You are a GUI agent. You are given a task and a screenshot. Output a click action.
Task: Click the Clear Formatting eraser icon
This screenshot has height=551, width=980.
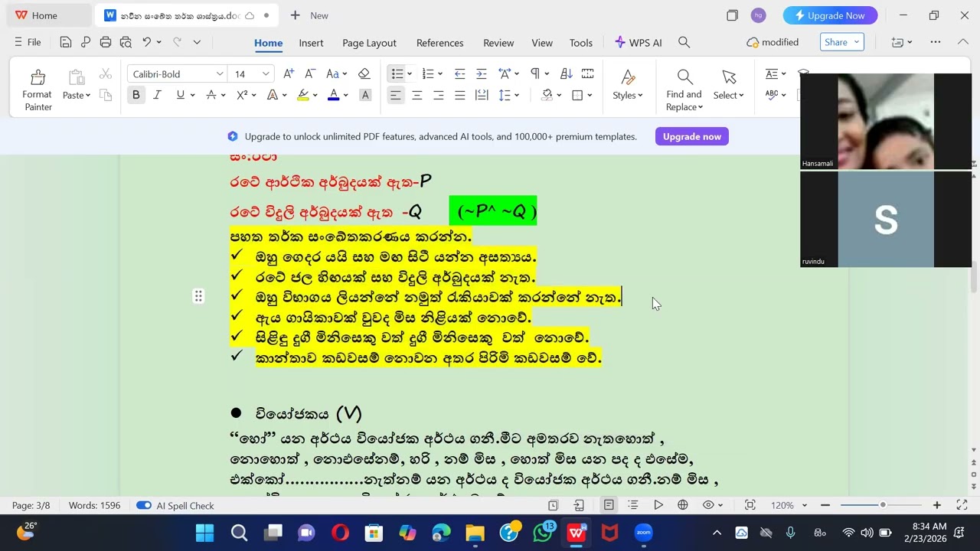click(x=364, y=73)
